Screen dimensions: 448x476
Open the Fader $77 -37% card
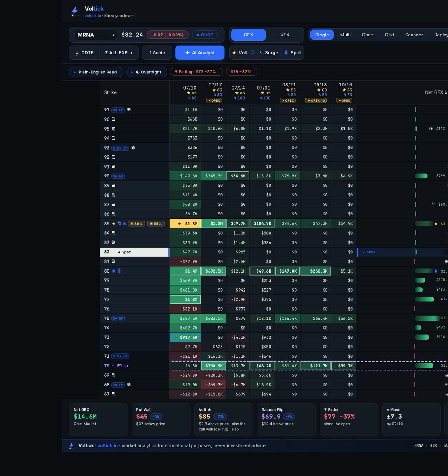point(349,420)
